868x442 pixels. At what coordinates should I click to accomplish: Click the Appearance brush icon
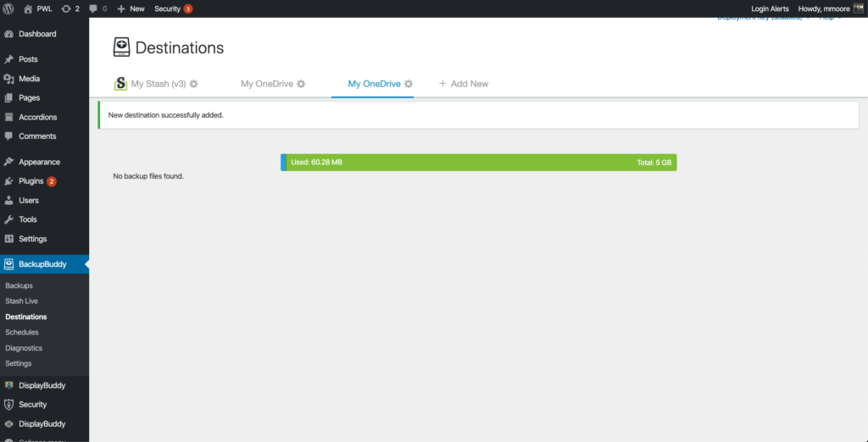[8, 162]
